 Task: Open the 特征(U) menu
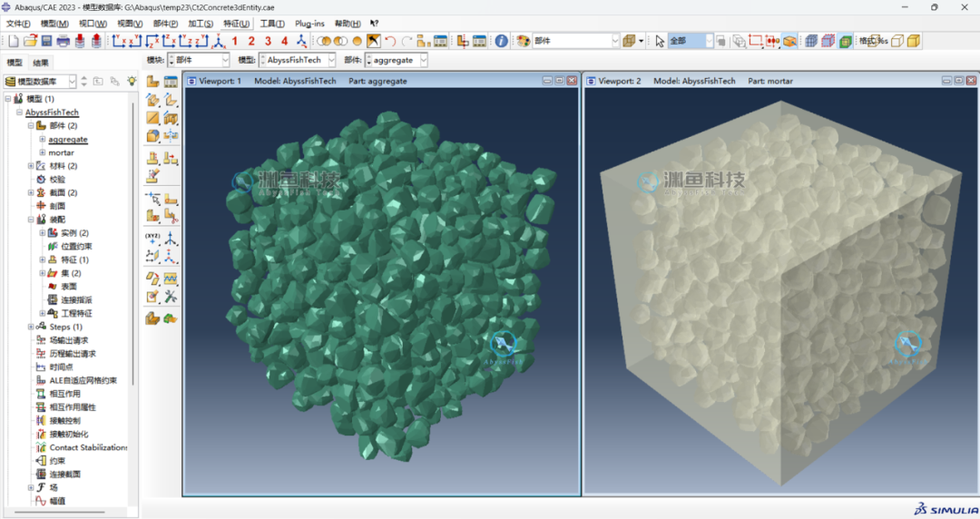236,24
